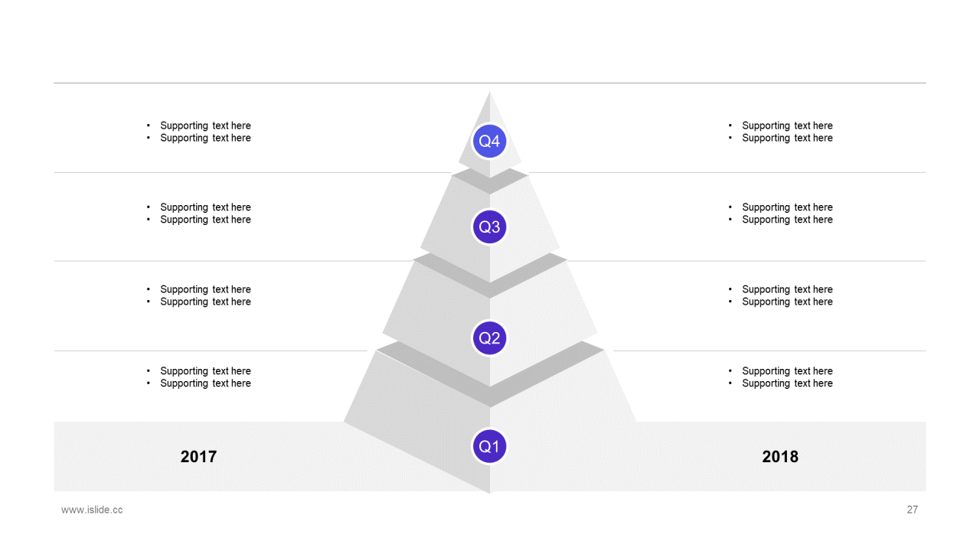Click slide page number 27
The image size is (980, 551).
tap(912, 510)
